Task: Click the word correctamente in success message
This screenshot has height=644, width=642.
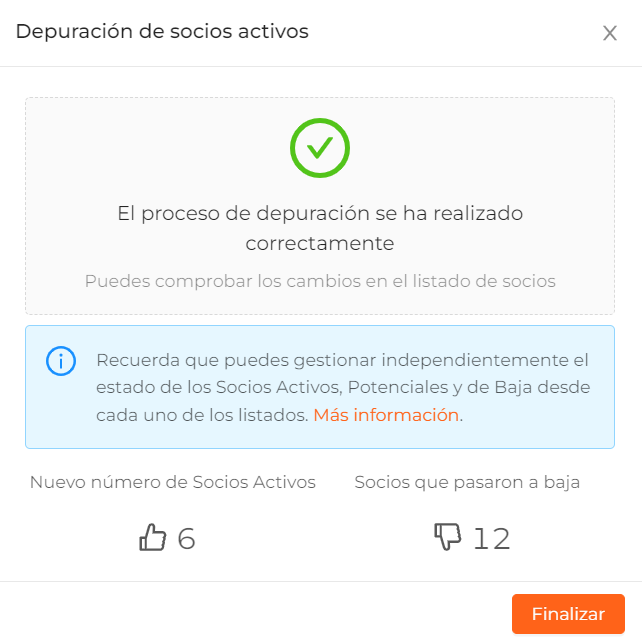Action: (320, 243)
